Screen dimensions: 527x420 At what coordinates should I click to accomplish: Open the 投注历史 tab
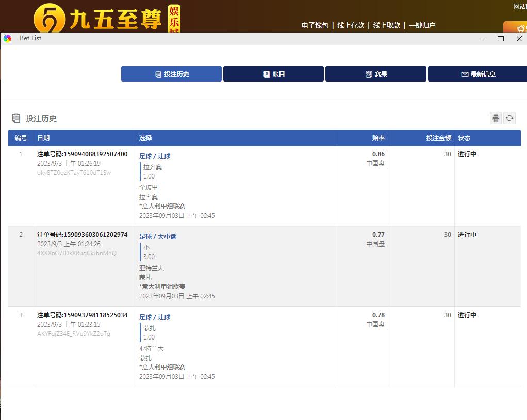[x=171, y=74]
